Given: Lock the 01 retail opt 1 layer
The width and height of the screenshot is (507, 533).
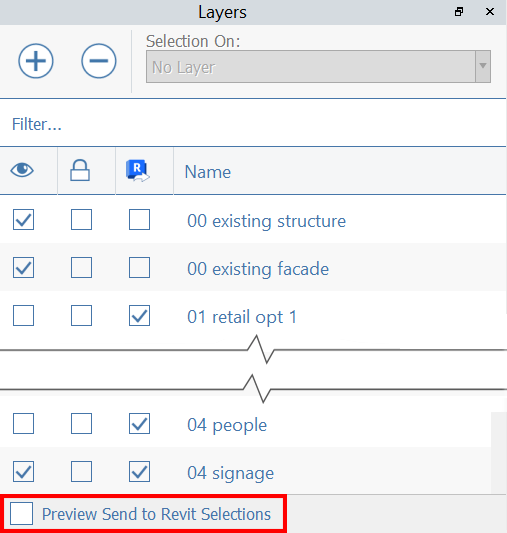Looking at the screenshot, I should 81,315.
